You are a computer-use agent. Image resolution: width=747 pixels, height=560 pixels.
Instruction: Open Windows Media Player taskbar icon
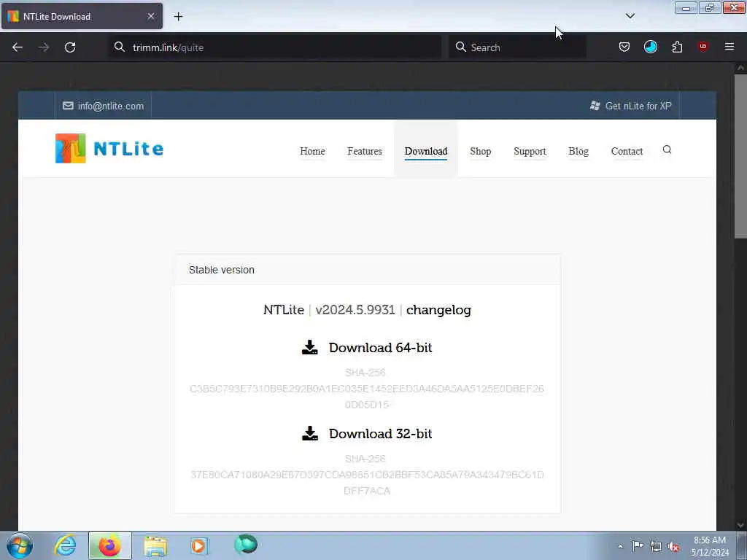(x=200, y=545)
